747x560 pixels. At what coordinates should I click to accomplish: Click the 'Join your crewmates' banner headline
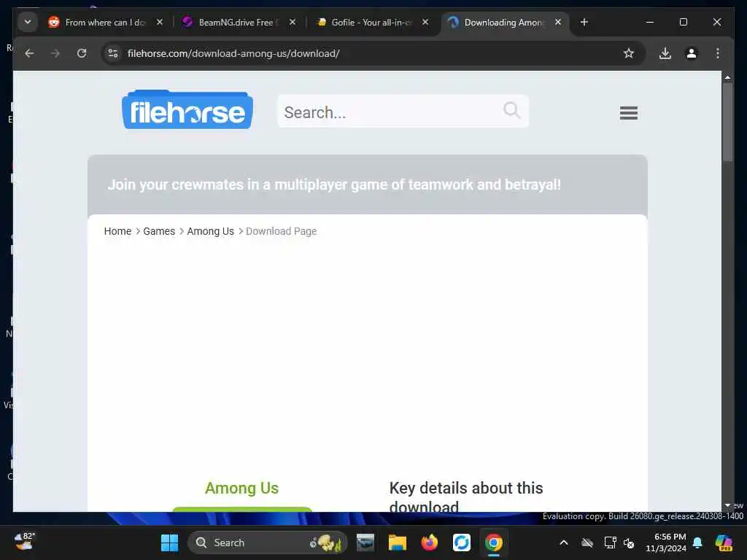pos(334,184)
